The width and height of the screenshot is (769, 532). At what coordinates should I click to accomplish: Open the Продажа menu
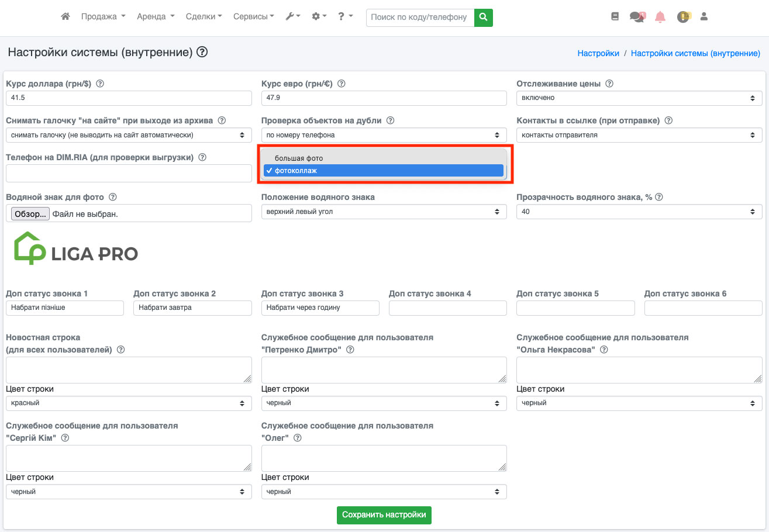tap(103, 17)
